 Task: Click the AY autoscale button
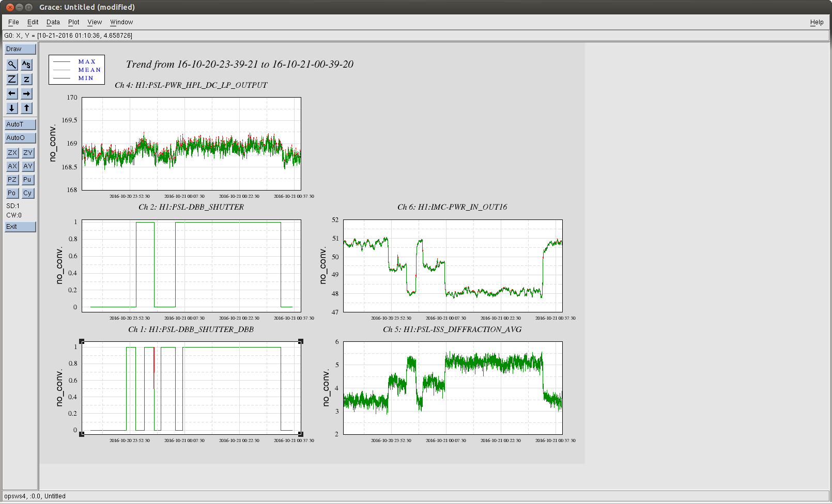tap(28, 166)
